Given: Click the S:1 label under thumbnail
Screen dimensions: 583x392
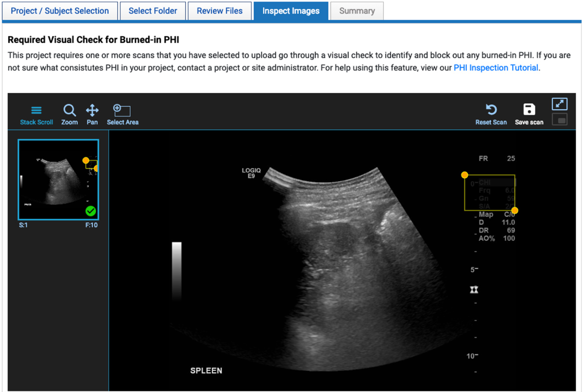Looking at the screenshot, I should (23, 225).
